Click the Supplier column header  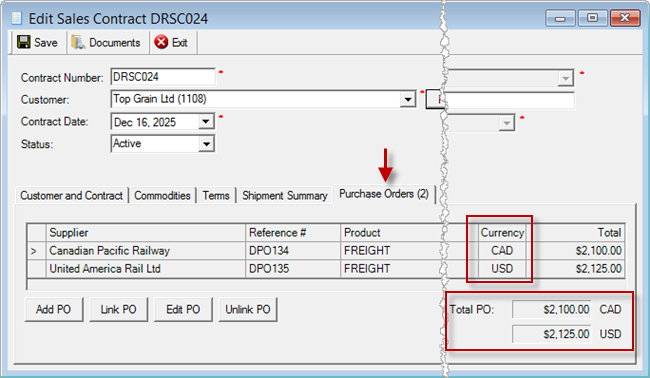click(x=146, y=233)
